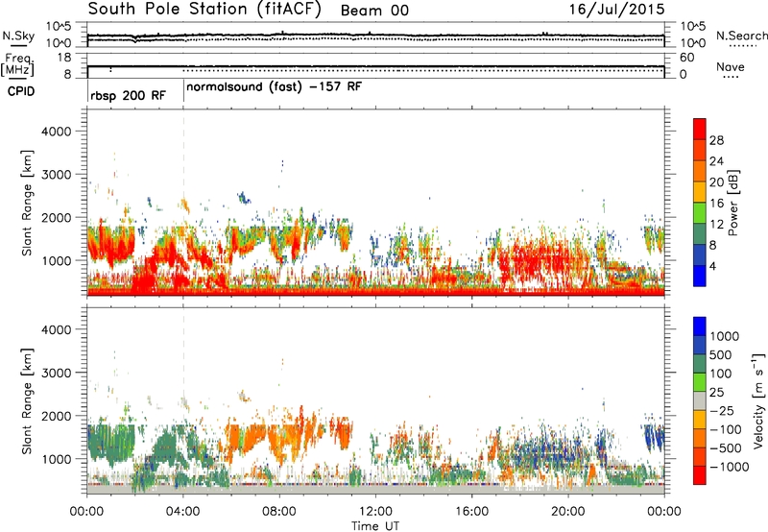
Task: Click the 'CPID' row label
Action: point(21,91)
